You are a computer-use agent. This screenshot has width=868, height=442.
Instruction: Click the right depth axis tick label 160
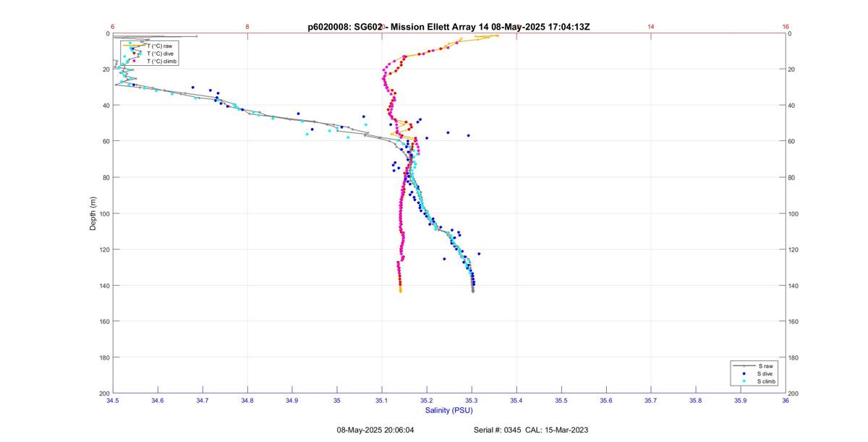pos(793,321)
